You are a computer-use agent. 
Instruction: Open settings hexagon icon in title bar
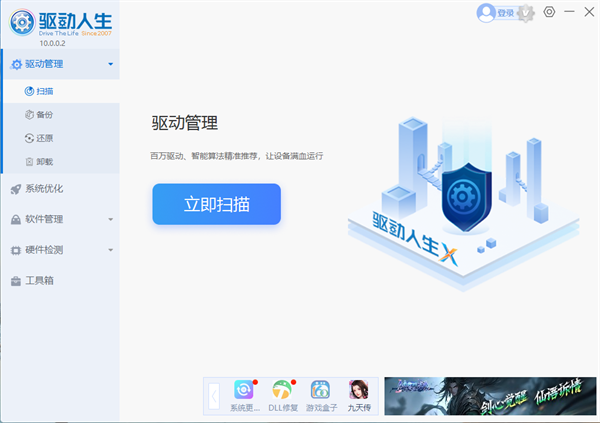[549, 12]
